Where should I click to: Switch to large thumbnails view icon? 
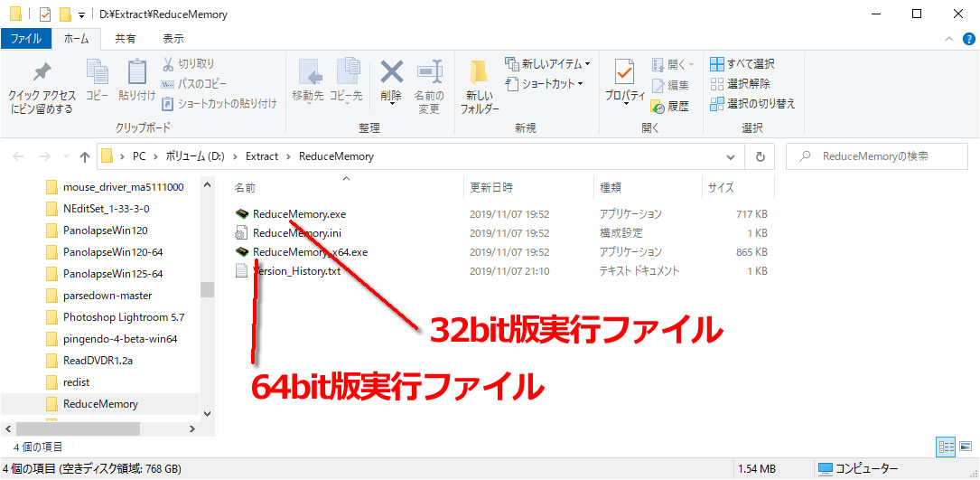[x=966, y=447]
